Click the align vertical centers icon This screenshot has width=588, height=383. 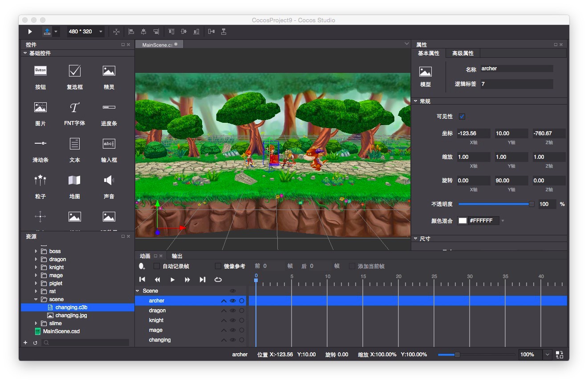coord(183,32)
